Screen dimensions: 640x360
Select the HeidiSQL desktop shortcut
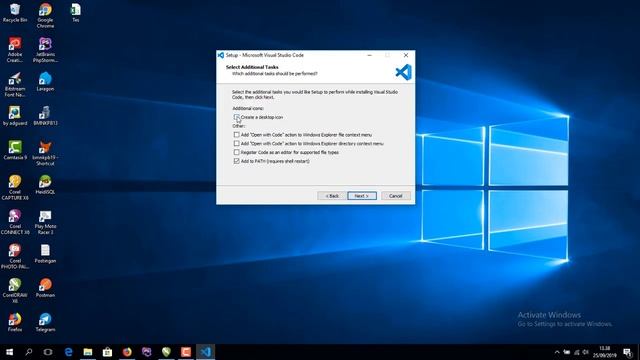45,184
